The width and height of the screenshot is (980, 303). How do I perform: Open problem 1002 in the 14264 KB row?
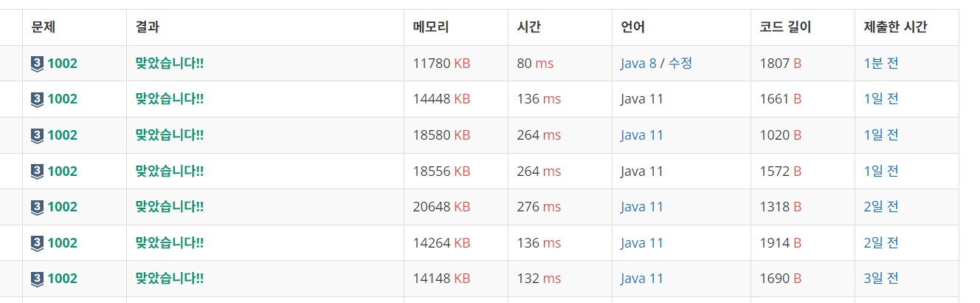coord(62,243)
